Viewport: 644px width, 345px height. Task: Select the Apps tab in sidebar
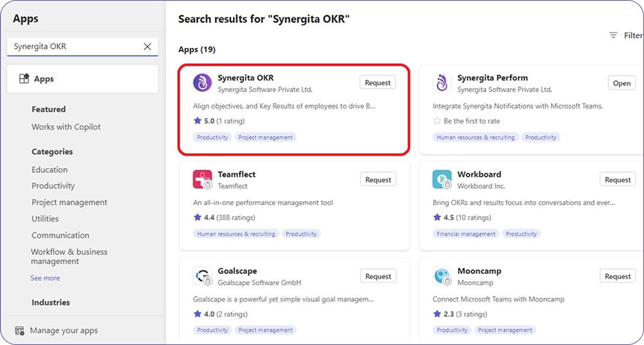click(x=83, y=79)
